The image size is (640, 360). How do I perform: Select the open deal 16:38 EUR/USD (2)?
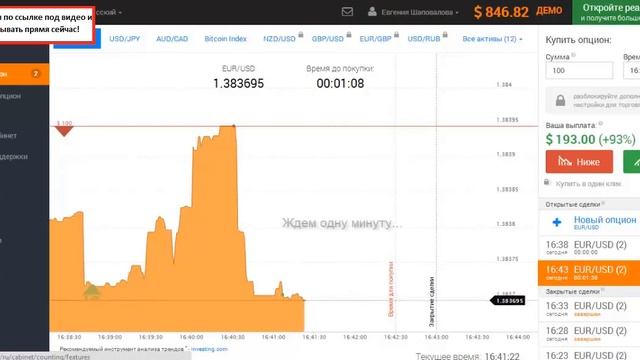(589, 247)
